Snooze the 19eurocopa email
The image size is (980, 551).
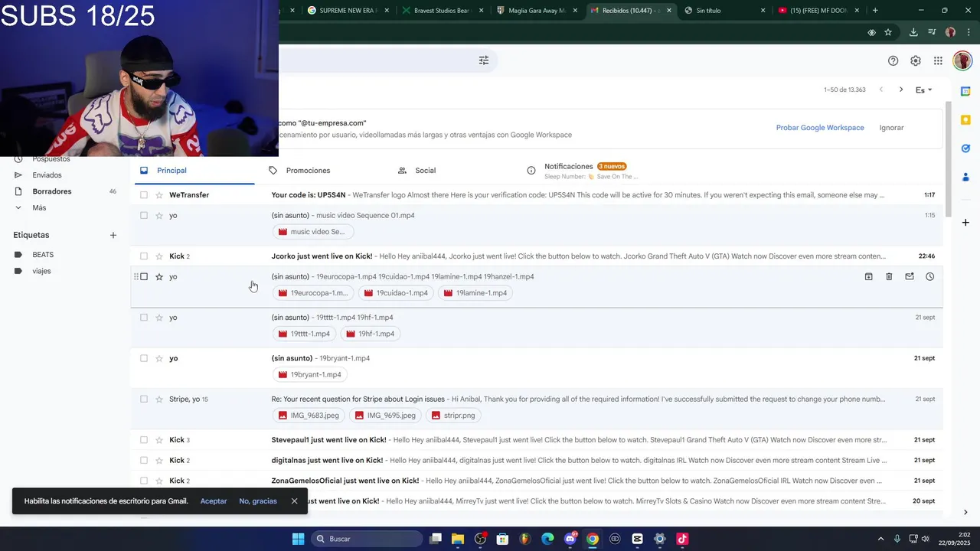[x=929, y=276]
